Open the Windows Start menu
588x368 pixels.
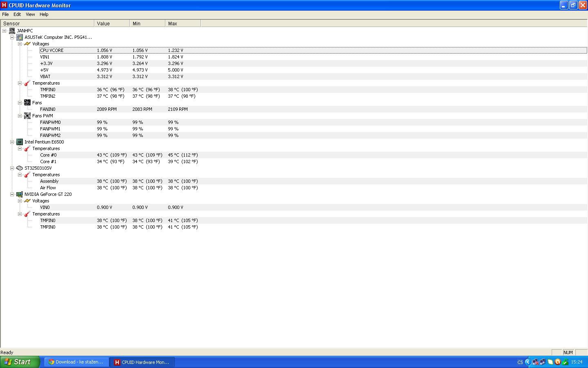pos(20,362)
